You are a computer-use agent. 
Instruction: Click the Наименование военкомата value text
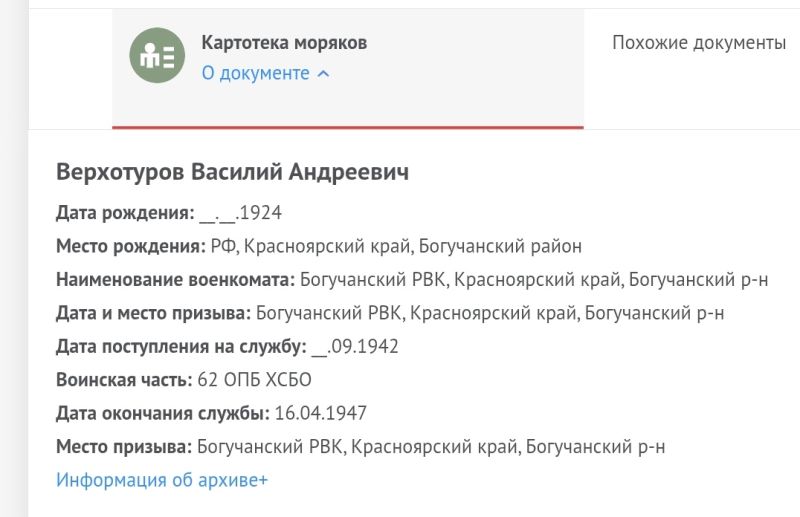pyautogui.click(x=534, y=280)
